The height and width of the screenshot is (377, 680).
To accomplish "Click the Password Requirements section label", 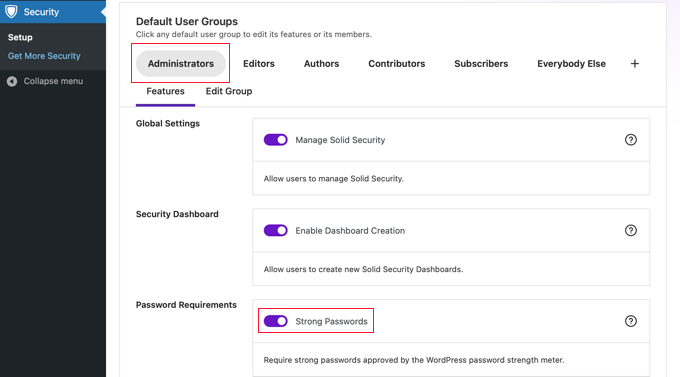I will [186, 305].
